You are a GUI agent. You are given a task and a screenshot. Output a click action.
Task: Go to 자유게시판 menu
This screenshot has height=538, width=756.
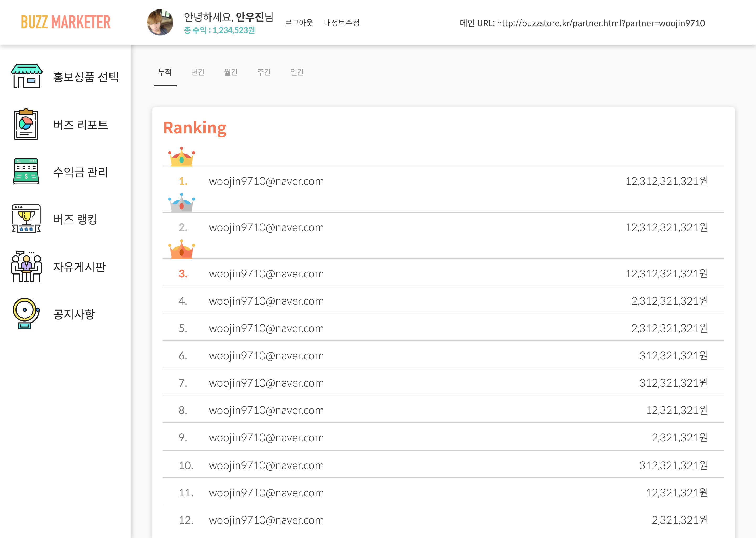click(x=80, y=267)
